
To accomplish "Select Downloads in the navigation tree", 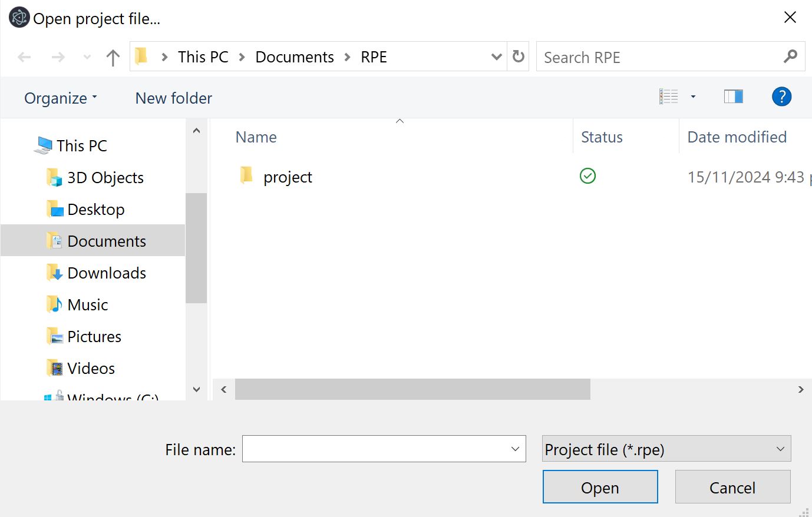I will 107,273.
